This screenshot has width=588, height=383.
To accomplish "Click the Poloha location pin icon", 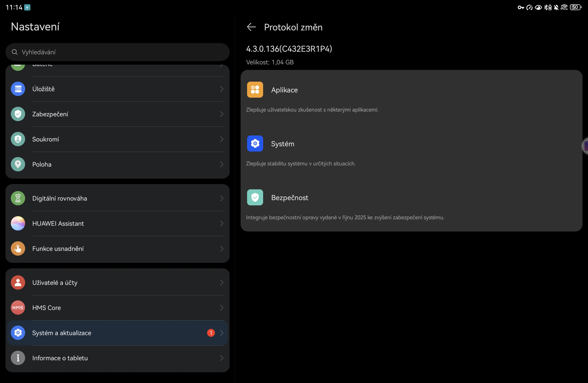I will click(x=18, y=164).
